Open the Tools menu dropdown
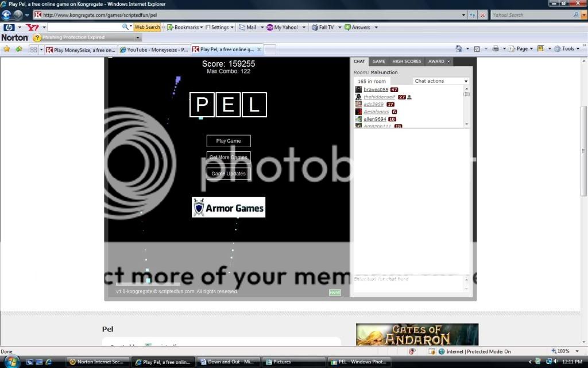 pyautogui.click(x=567, y=49)
